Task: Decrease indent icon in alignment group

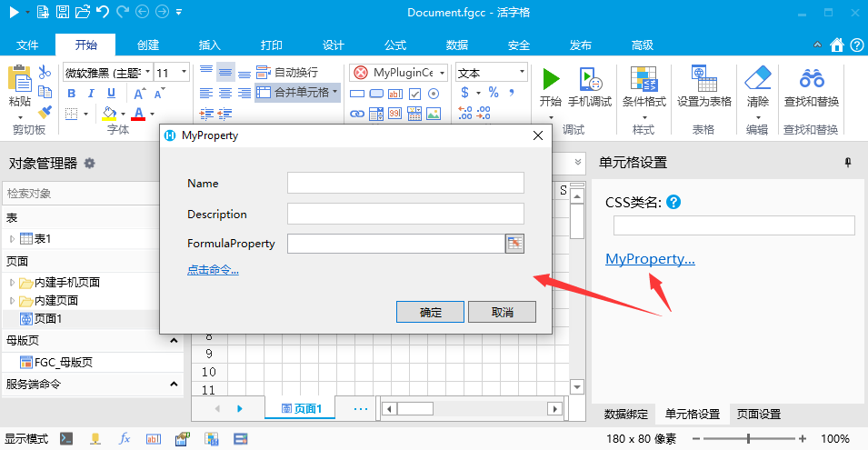Action: (225, 114)
